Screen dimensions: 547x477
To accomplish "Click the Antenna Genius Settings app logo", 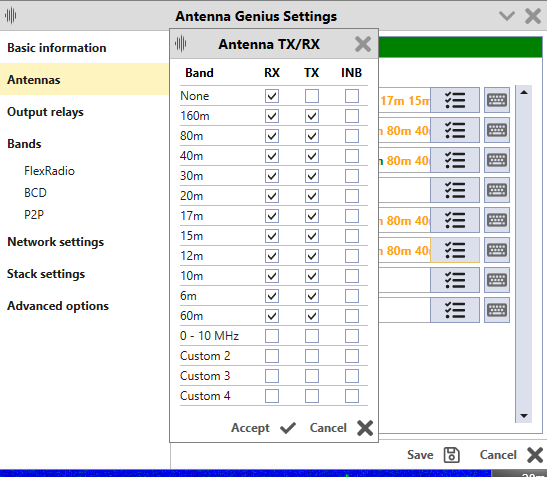I will point(11,16).
